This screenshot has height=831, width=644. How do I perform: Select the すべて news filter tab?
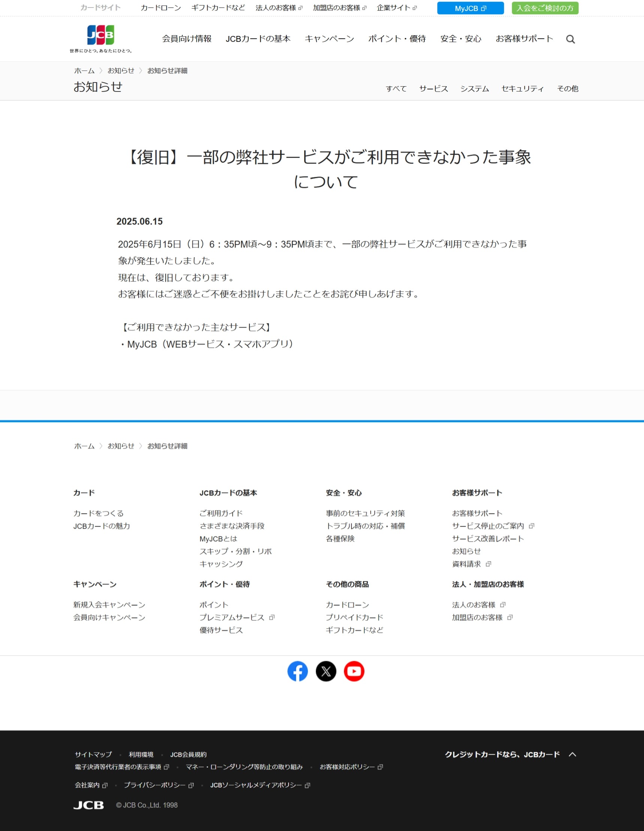pyautogui.click(x=396, y=89)
